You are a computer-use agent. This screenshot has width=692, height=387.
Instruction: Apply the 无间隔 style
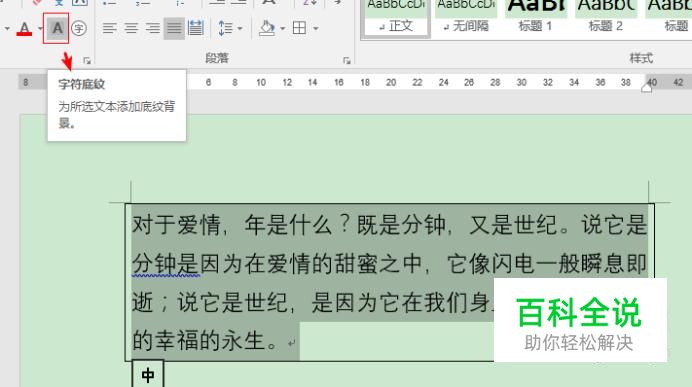coord(466,18)
